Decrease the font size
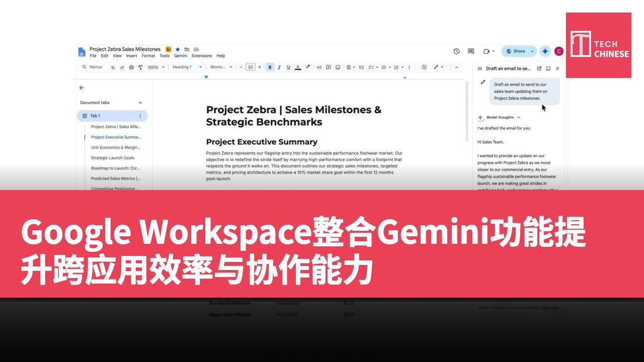 click(x=241, y=67)
